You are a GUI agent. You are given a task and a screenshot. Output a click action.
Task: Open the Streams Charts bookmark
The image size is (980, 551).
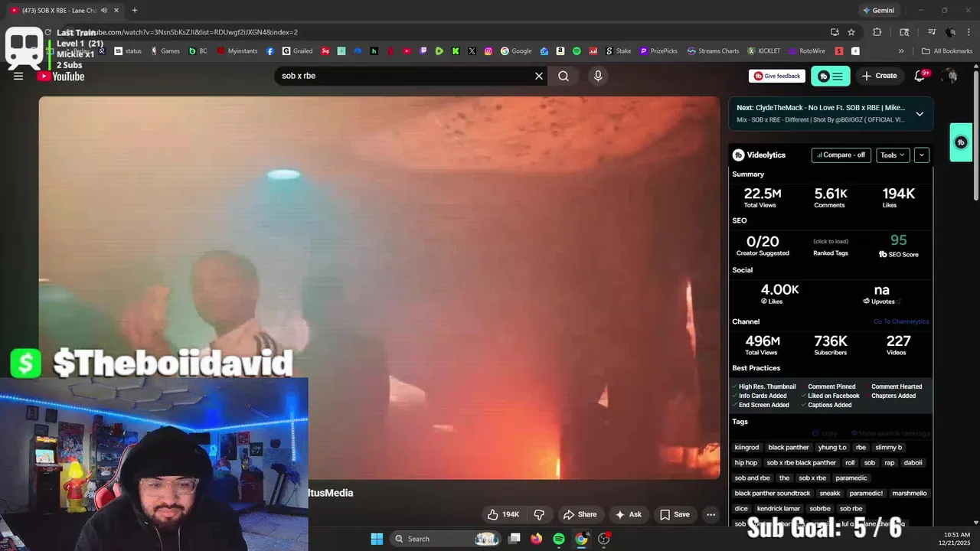click(x=714, y=51)
